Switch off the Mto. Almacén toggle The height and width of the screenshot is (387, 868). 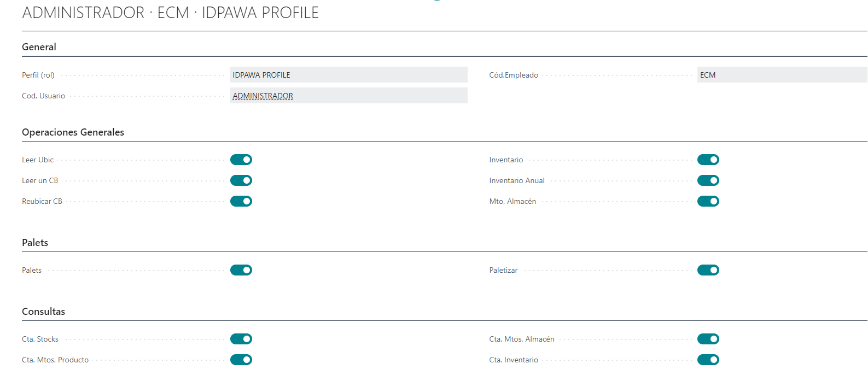[708, 201]
